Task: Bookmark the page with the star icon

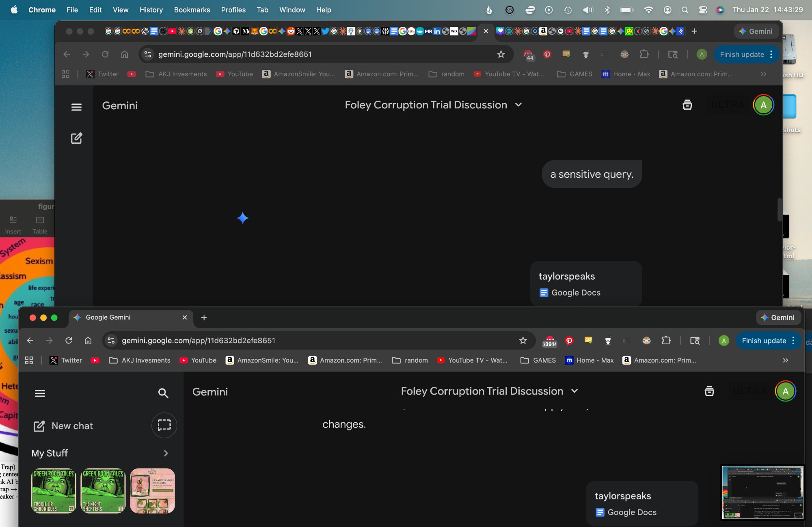Action: pos(523,341)
